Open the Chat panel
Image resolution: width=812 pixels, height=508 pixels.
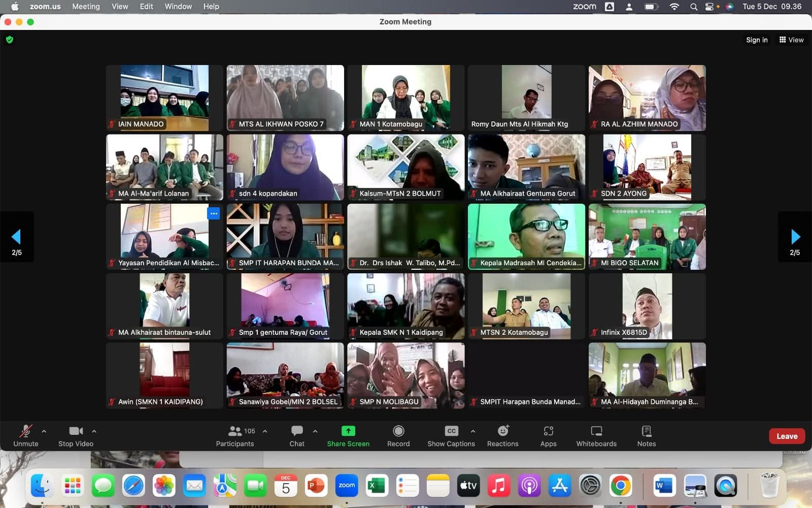pyautogui.click(x=297, y=436)
